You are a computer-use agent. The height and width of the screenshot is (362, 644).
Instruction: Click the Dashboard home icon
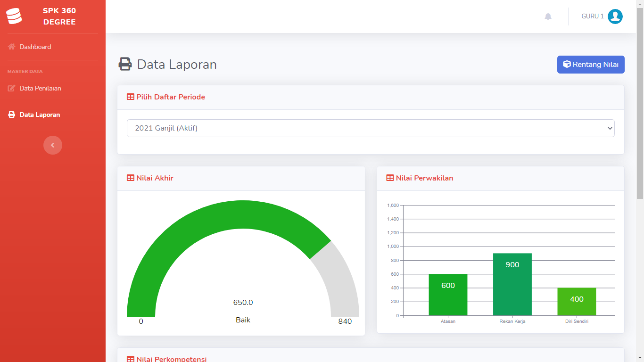point(12,47)
